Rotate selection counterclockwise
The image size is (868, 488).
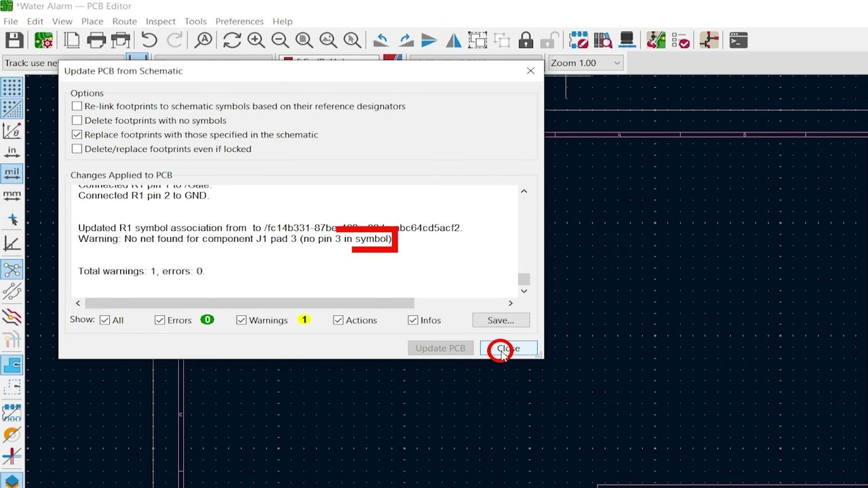point(381,41)
